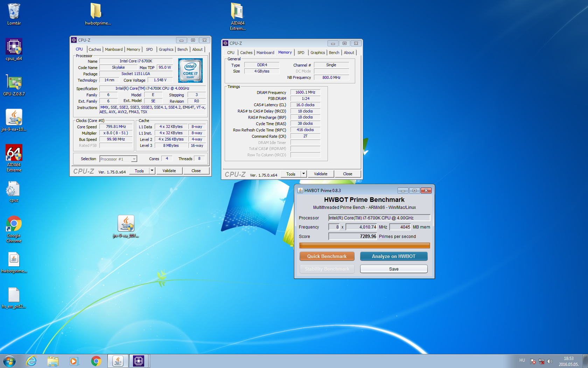Expand Tools dropdown arrow in left CPU-Z
The height and width of the screenshot is (368, 588).
point(152,171)
